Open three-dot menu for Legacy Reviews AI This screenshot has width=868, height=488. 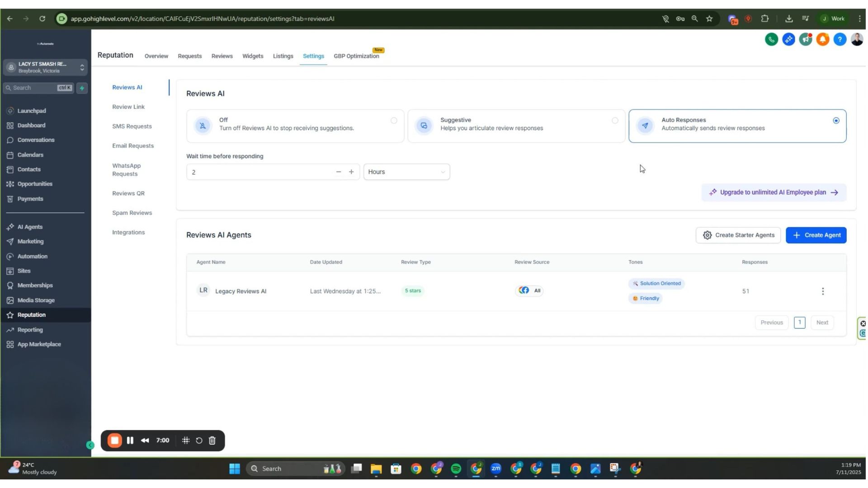click(822, 291)
